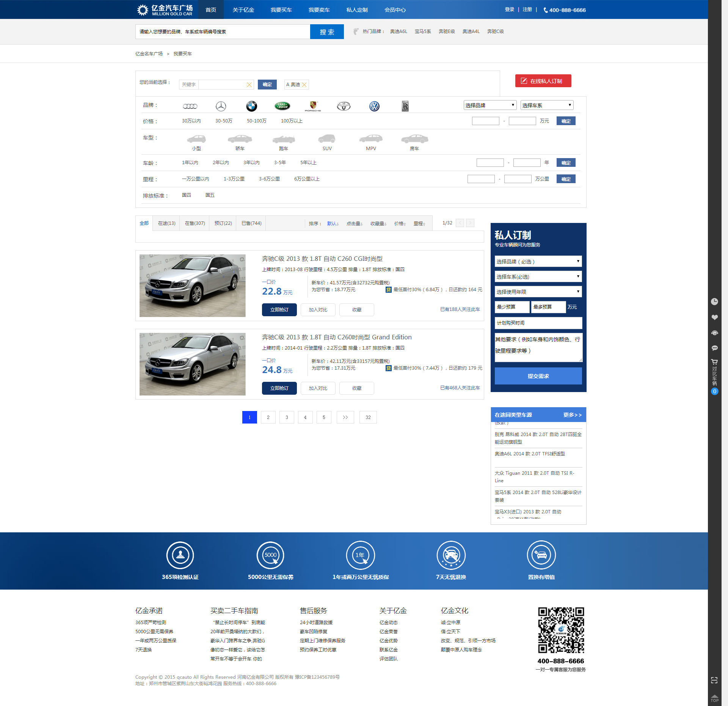Filter by price 30-50万

point(224,121)
